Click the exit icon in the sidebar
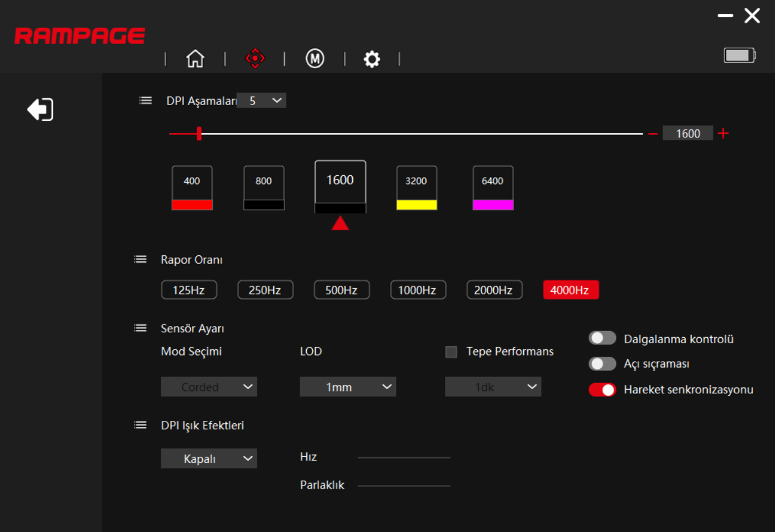This screenshot has width=775, height=532. click(40, 109)
